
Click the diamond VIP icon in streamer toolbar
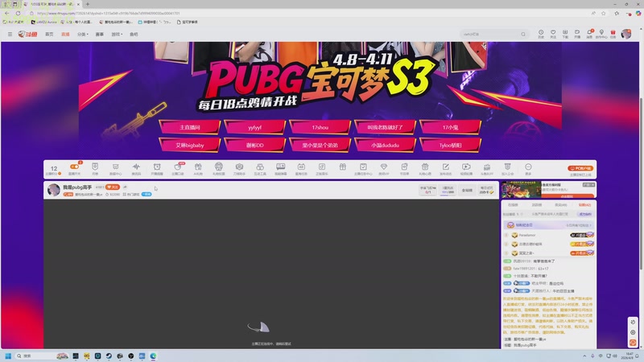(384, 167)
